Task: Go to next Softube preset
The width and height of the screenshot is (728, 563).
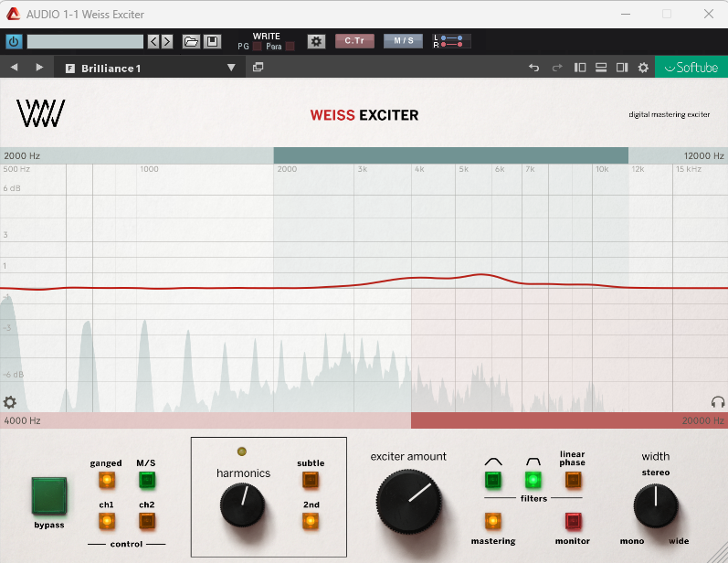Action: click(x=39, y=68)
